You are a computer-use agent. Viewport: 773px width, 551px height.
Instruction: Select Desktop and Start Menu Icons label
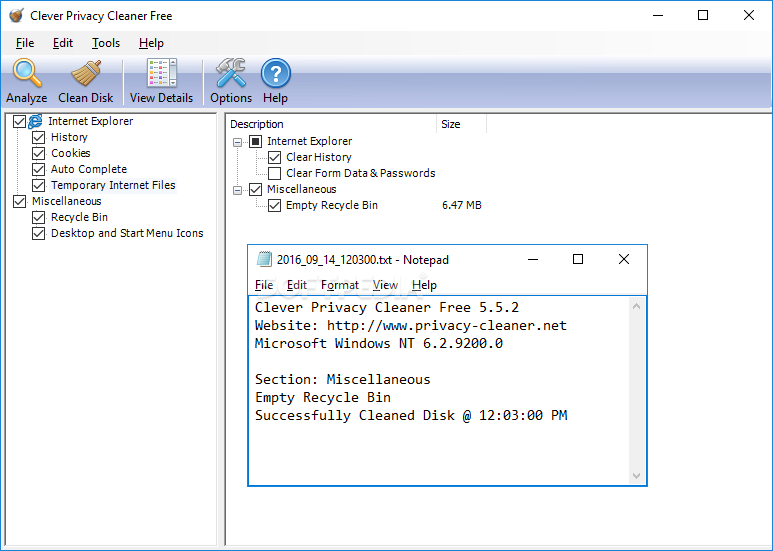[x=127, y=233]
